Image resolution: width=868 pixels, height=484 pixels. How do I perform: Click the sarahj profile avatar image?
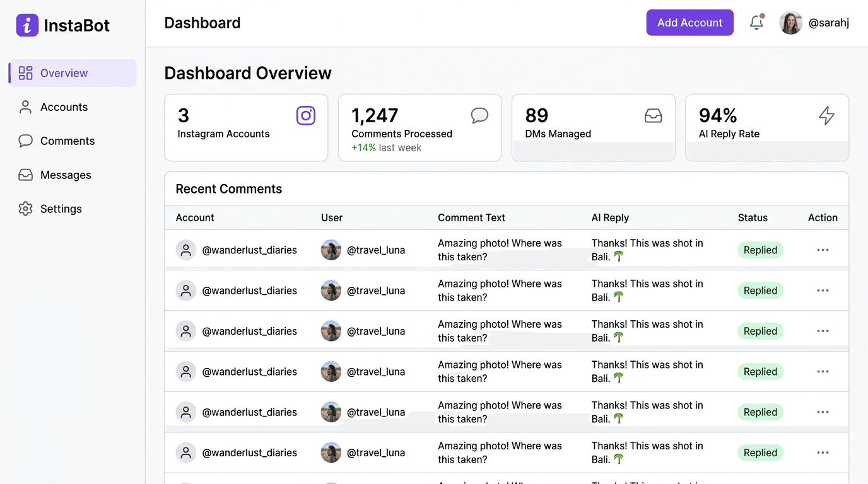[x=790, y=23]
